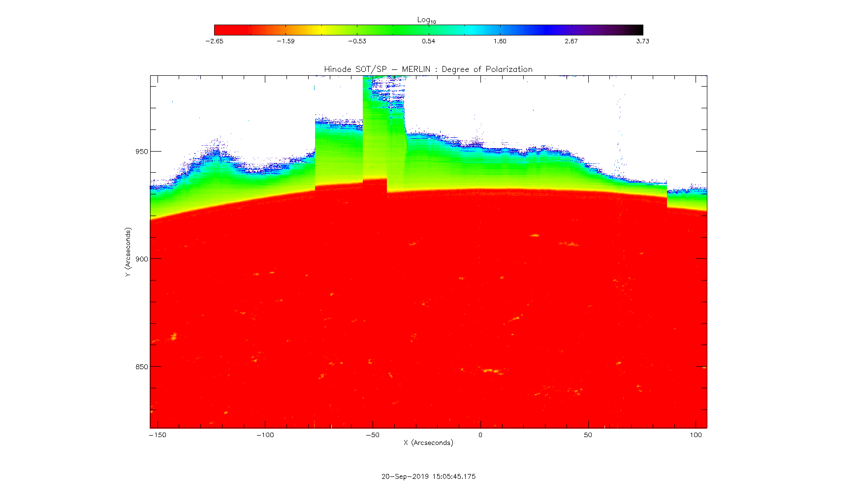
Task: Click the -150 tick label on X axis
Action: pyautogui.click(x=158, y=435)
